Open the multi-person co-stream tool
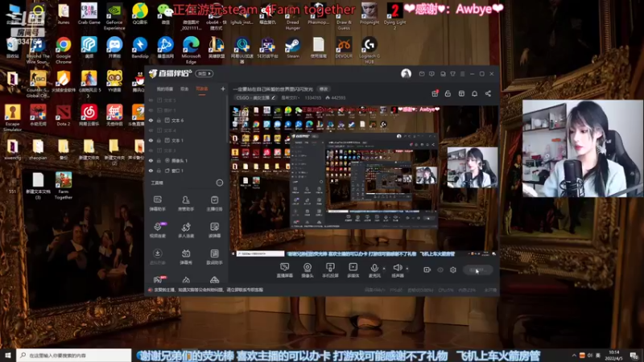The height and width of the screenshot is (362, 644). [x=186, y=230]
